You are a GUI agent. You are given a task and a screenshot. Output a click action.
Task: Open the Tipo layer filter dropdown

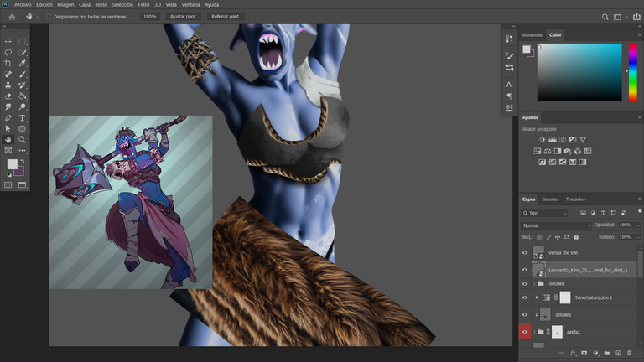coord(544,213)
